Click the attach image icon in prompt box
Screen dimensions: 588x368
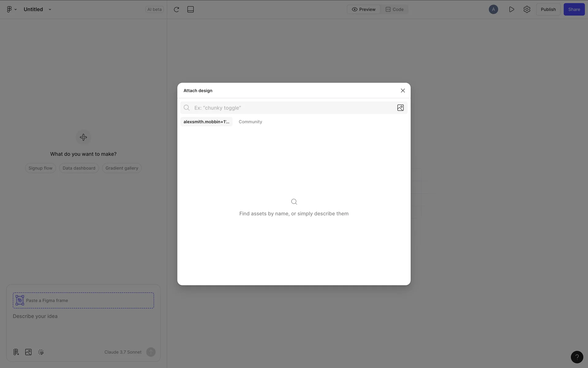[x=28, y=352]
